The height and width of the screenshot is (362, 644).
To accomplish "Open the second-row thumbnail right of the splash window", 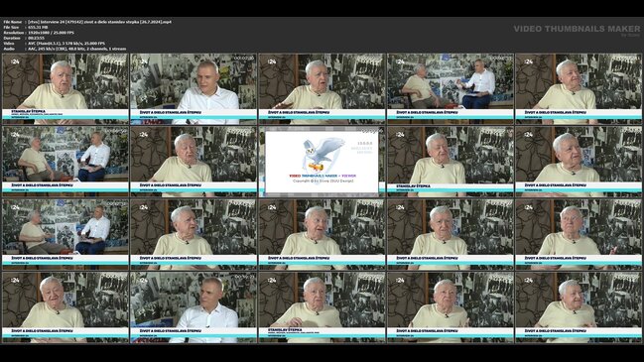I will coord(451,162).
